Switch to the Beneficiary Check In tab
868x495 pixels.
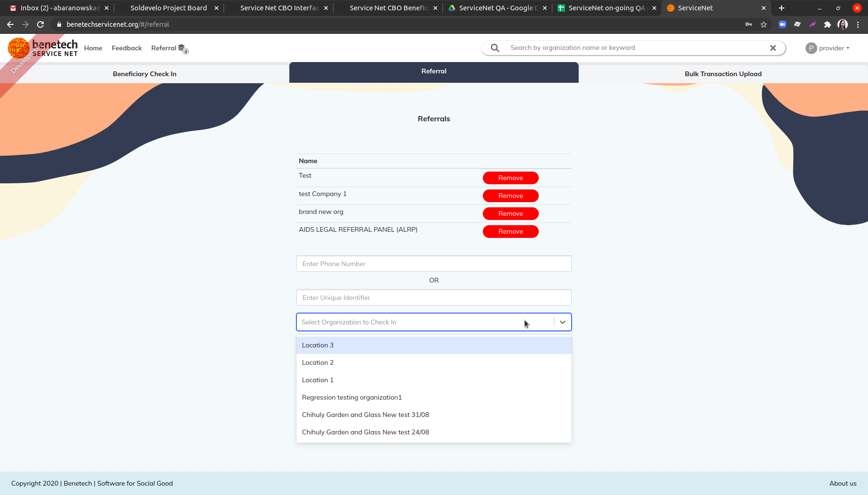click(144, 73)
